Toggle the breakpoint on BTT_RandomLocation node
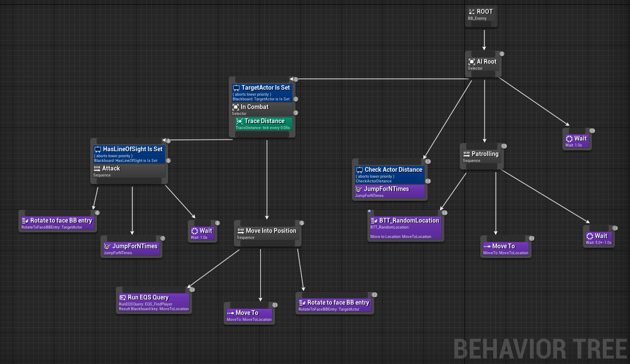Viewport: 630px width, 364px height. (x=370, y=211)
